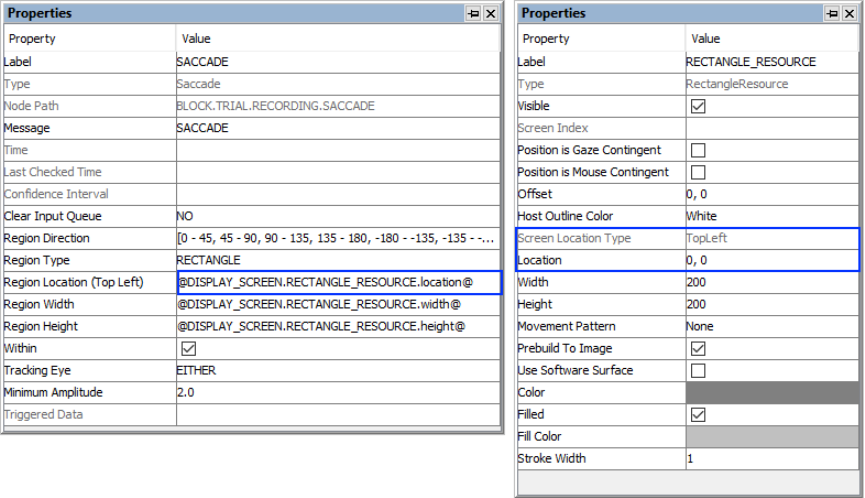Viewport: 865px width, 498px height.
Task: Enable Position is Mouse Contingent checkbox
Action: pos(698,172)
